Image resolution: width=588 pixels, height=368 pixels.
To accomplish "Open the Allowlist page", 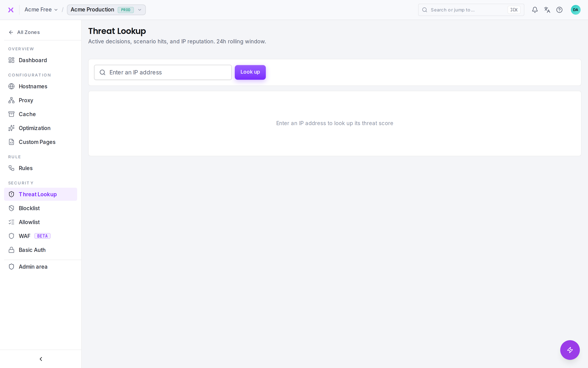I will [x=41, y=222].
